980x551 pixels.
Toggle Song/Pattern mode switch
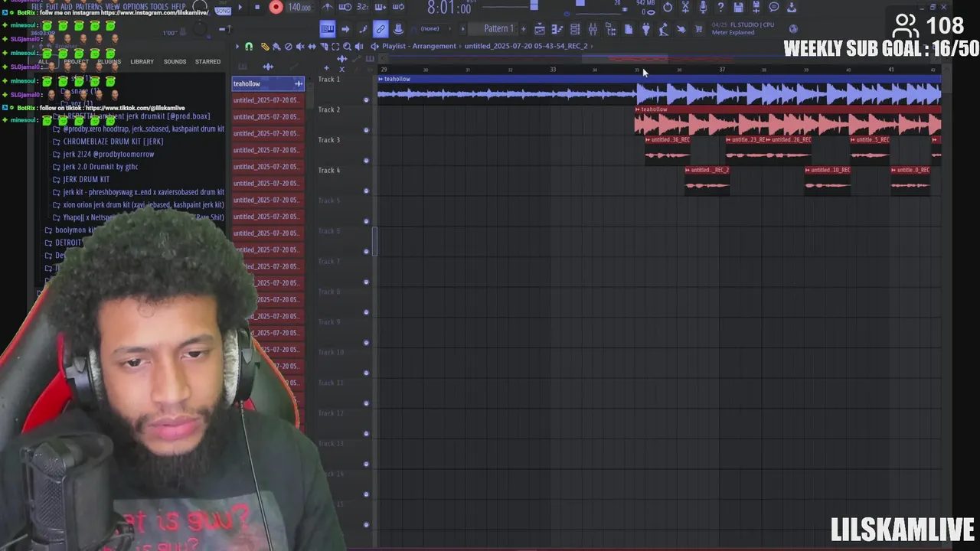223,10
